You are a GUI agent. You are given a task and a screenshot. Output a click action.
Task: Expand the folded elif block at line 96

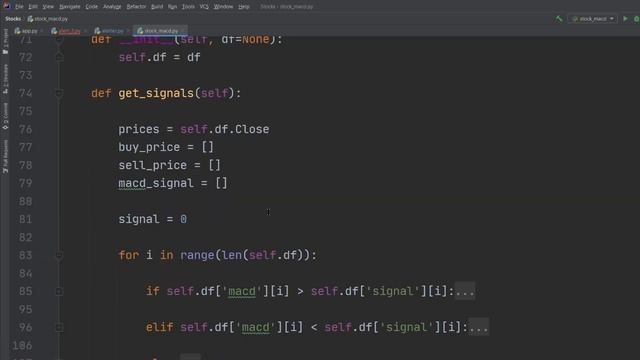[59, 327]
